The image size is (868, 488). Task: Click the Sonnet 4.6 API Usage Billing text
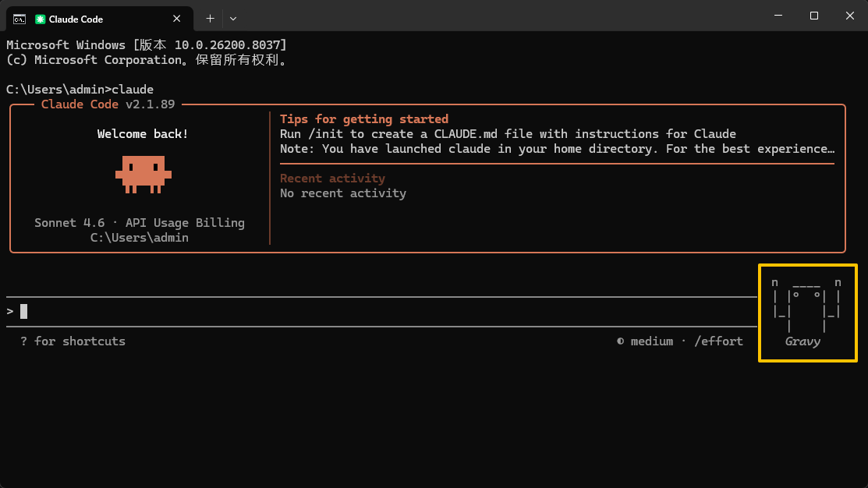click(x=140, y=222)
